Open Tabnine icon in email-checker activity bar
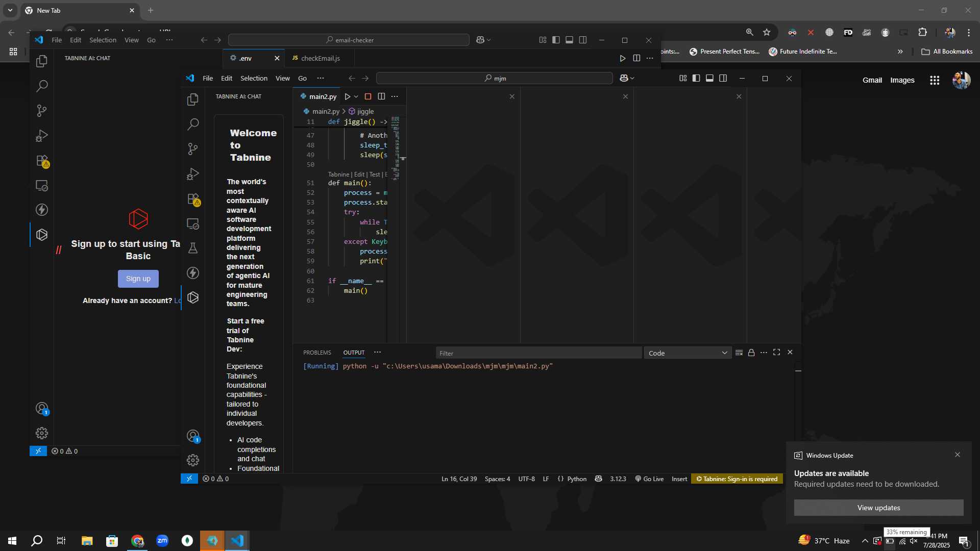Image resolution: width=980 pixels, height=551 pixels. coord(42,235)
